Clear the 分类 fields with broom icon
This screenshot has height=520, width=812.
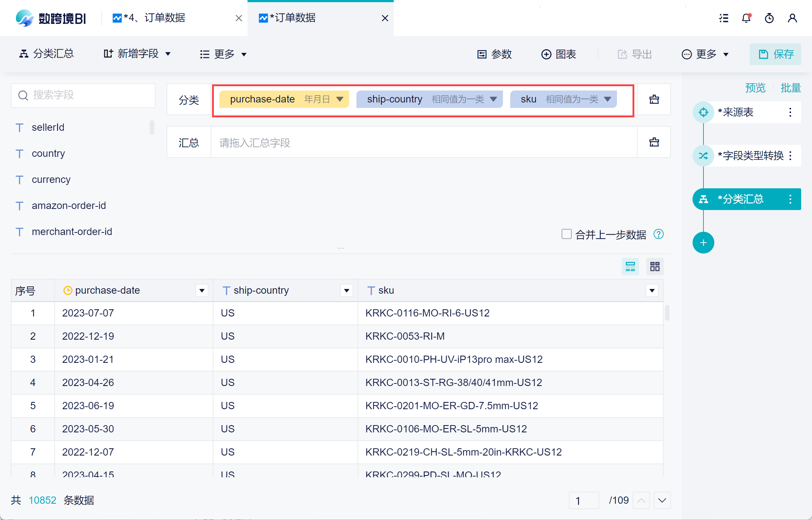tap(654, 99)
